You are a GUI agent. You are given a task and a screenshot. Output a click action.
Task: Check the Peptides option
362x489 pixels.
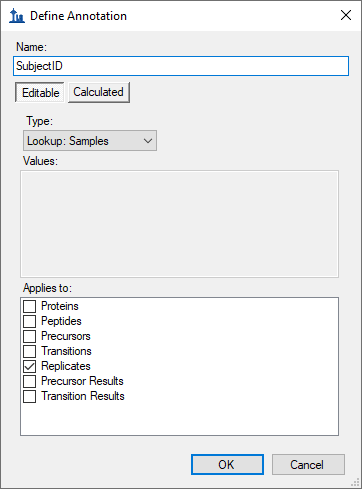click(30, 321)
